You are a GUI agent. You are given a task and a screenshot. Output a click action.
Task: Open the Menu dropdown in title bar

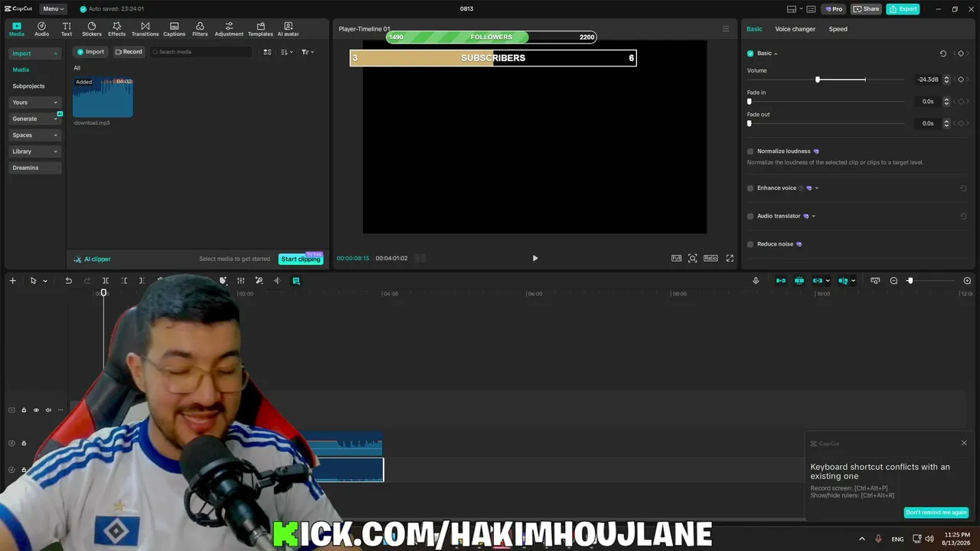point(53,9)
